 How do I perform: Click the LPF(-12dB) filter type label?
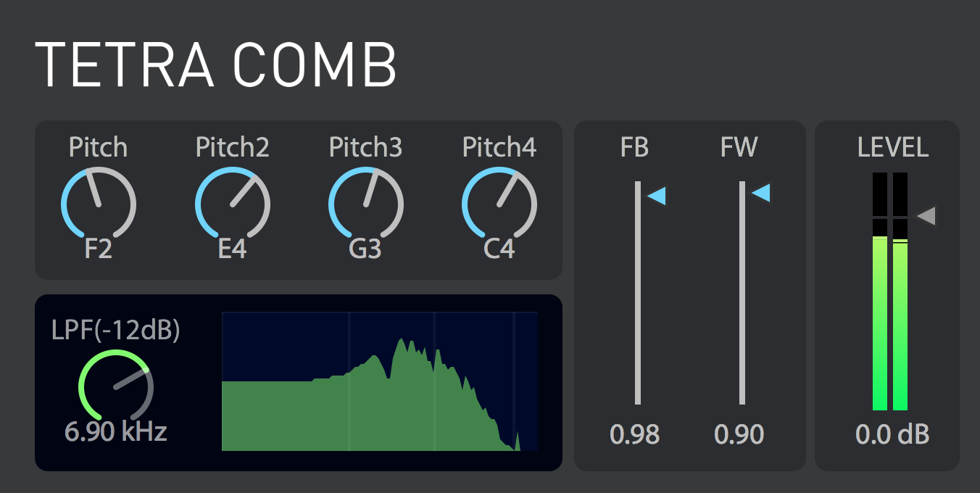point(116,330)
